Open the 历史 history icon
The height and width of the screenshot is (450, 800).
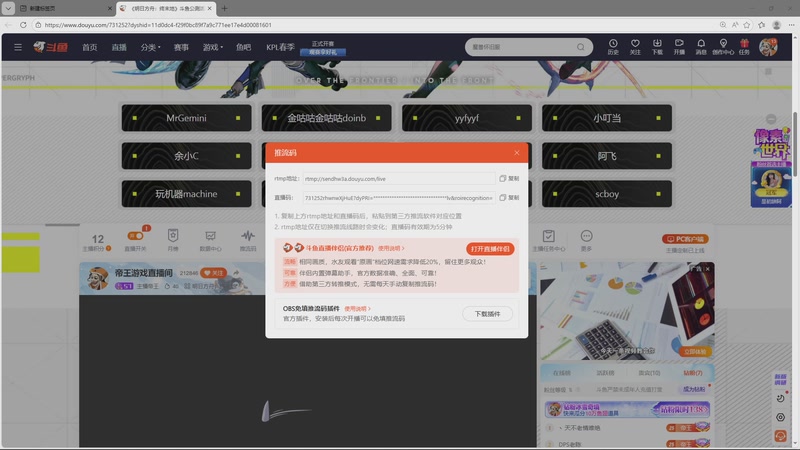613,47
